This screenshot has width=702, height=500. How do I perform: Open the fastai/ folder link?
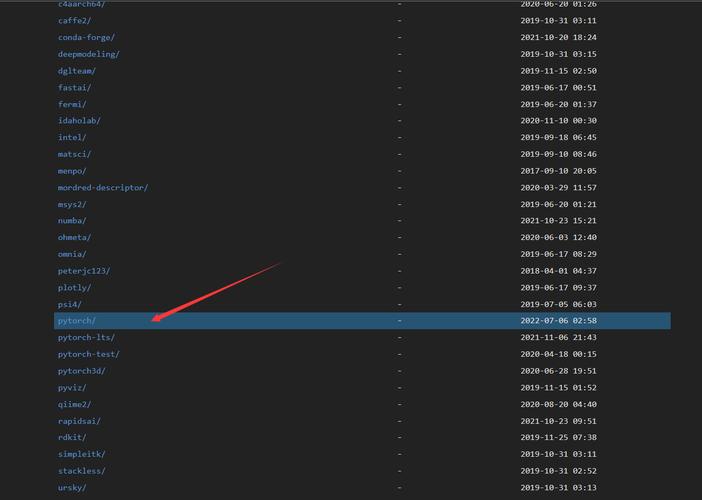click(74, 88)
